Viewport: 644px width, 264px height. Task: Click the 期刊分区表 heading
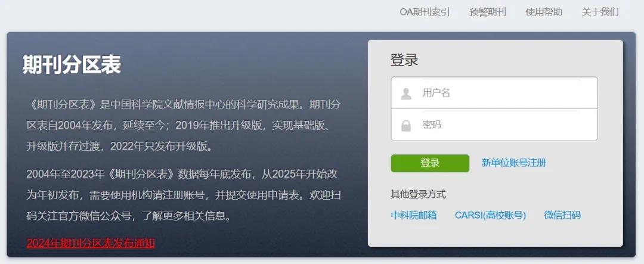[x=72, y=64]
